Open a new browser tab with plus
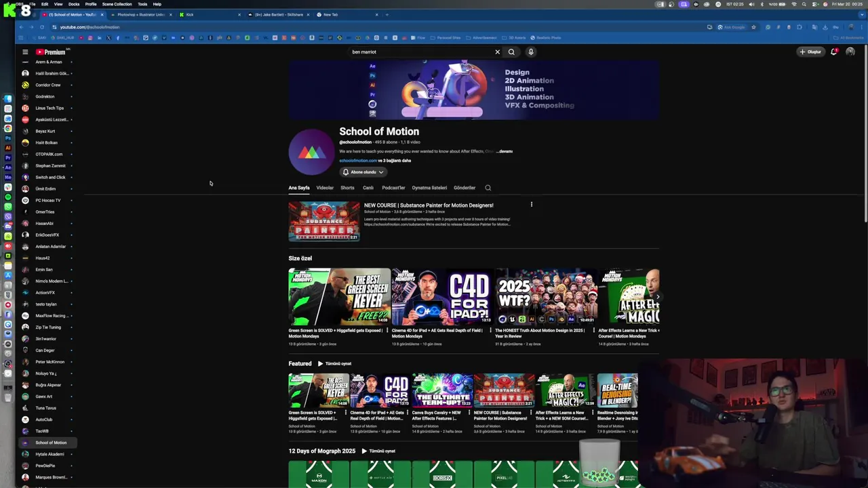 [x=387, y=14]
